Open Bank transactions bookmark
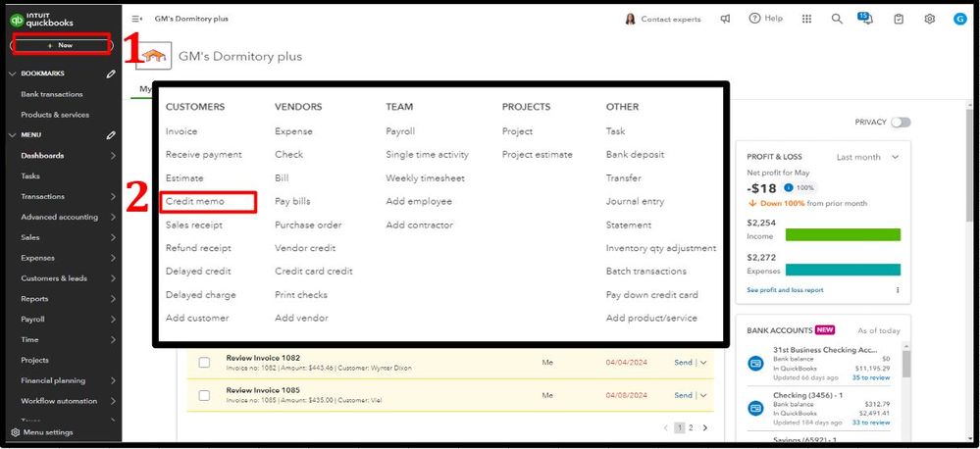The image size is (980, 449). coord(52,94)
